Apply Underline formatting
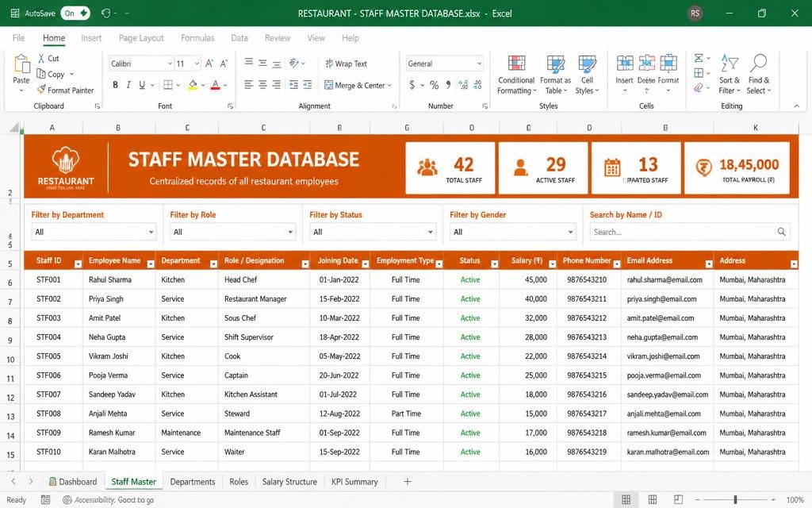The height and width of the screenshot is (508, 812). [x=142, y=84]
